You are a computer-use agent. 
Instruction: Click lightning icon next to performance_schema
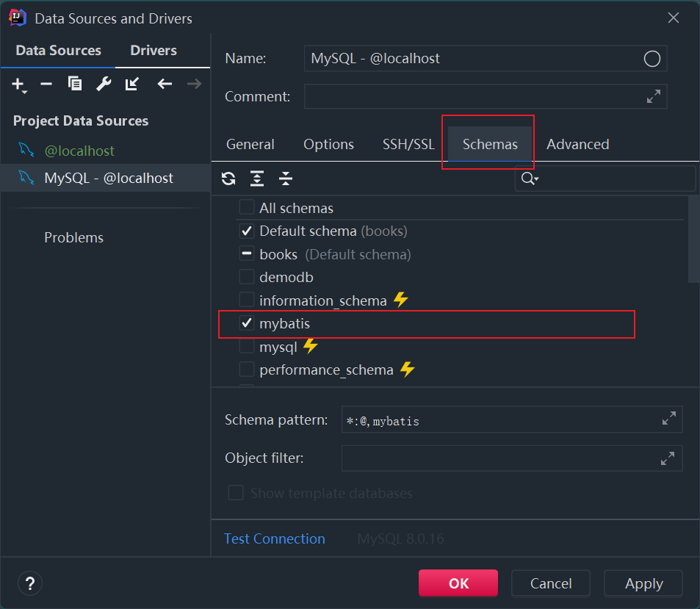[x=407, y=370]
